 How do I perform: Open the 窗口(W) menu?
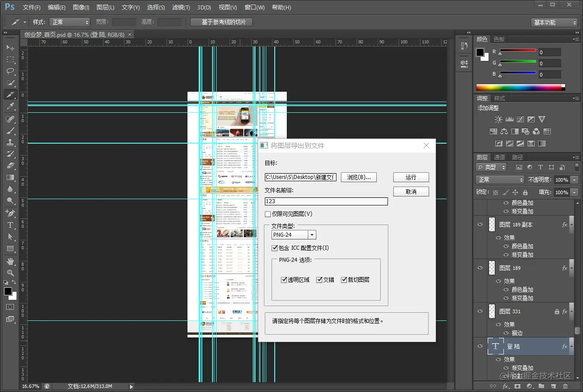tap(255, 8)
